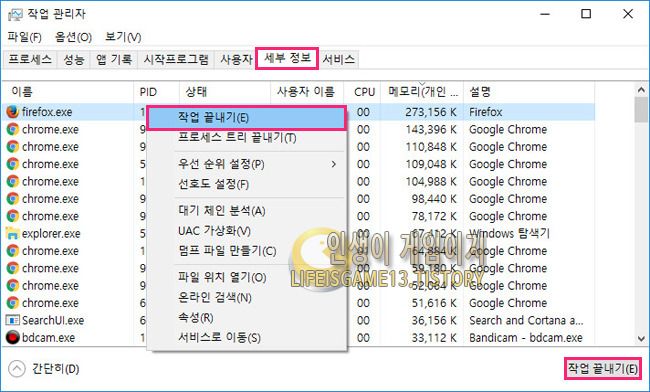Click Bandicam - bdcam.exe description

(526, 338)
